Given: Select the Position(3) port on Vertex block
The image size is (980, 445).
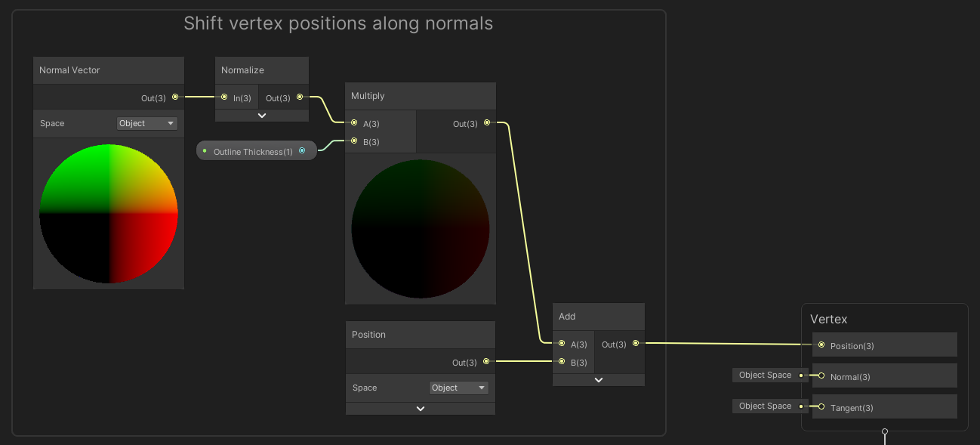Looking at the screenshot, I should coord(821,345).
